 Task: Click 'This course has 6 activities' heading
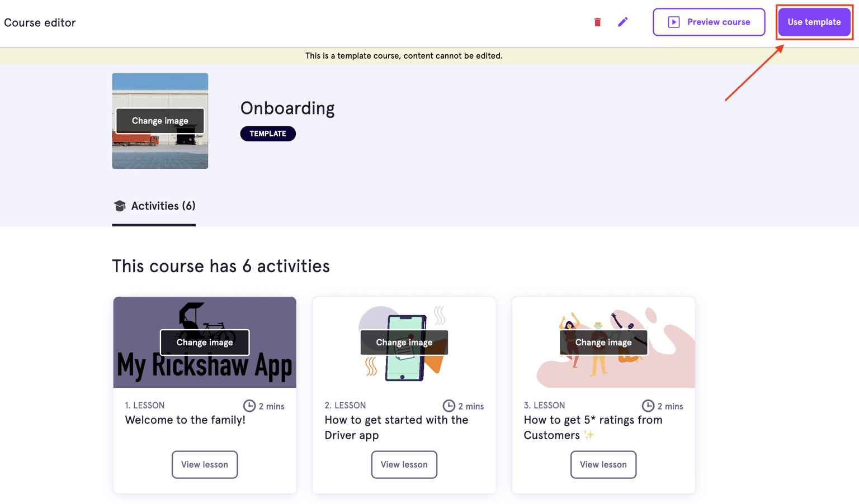click(x=221, y=267)
